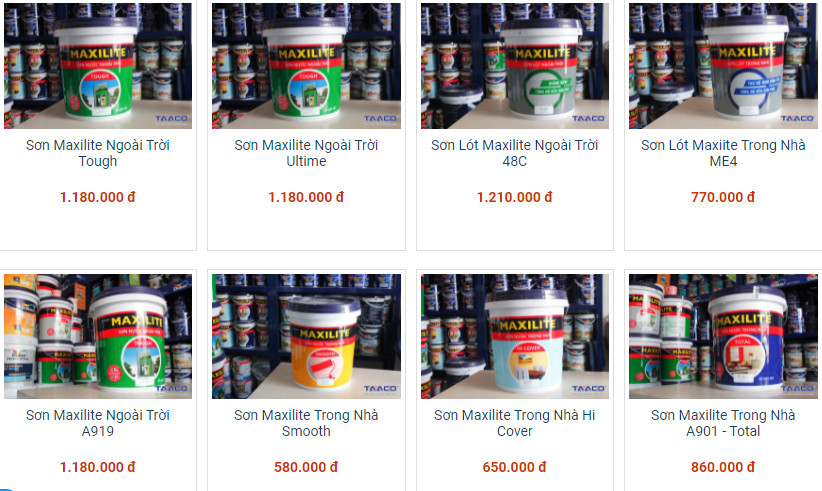Open the blue Maxilite A901 Total bucket image
822x491 pixels.
tap(723, 336)
